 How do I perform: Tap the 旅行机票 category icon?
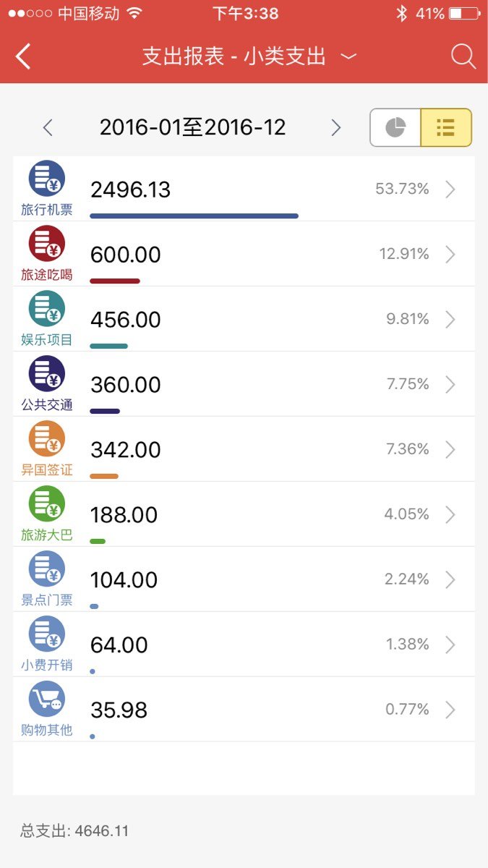point(47,179)
